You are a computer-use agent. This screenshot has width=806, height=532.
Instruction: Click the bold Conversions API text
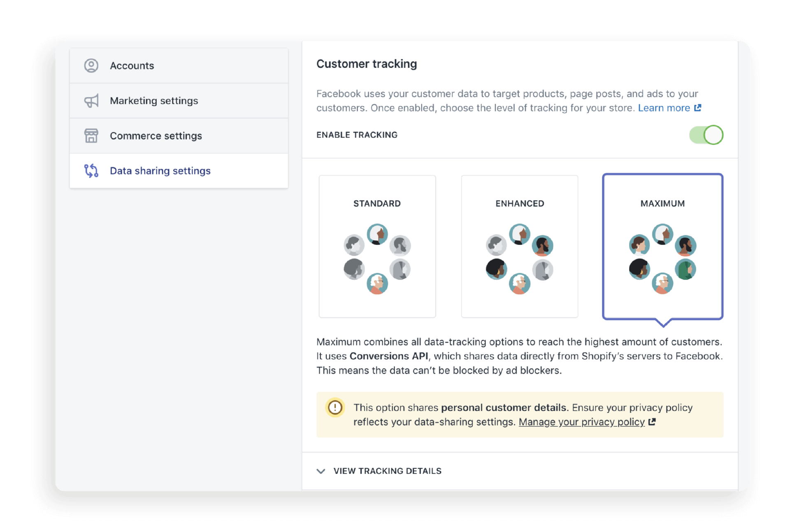[x=388, y=356]
